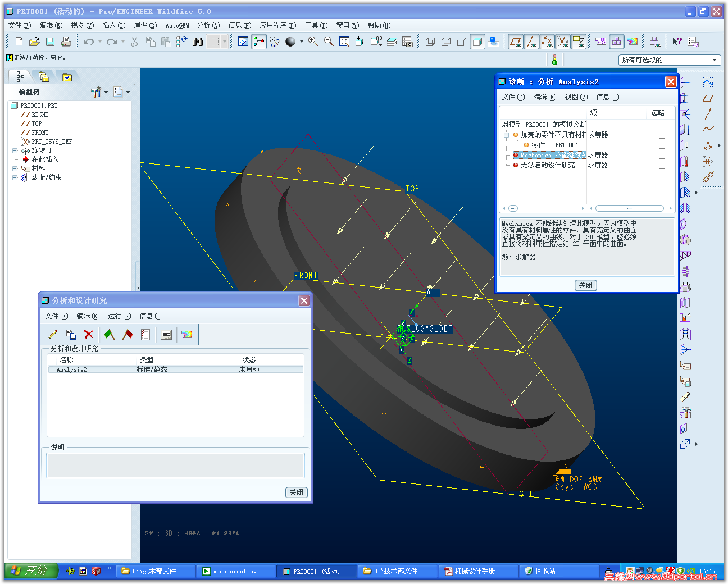Open the AutoGEM menu

[177, 25]
